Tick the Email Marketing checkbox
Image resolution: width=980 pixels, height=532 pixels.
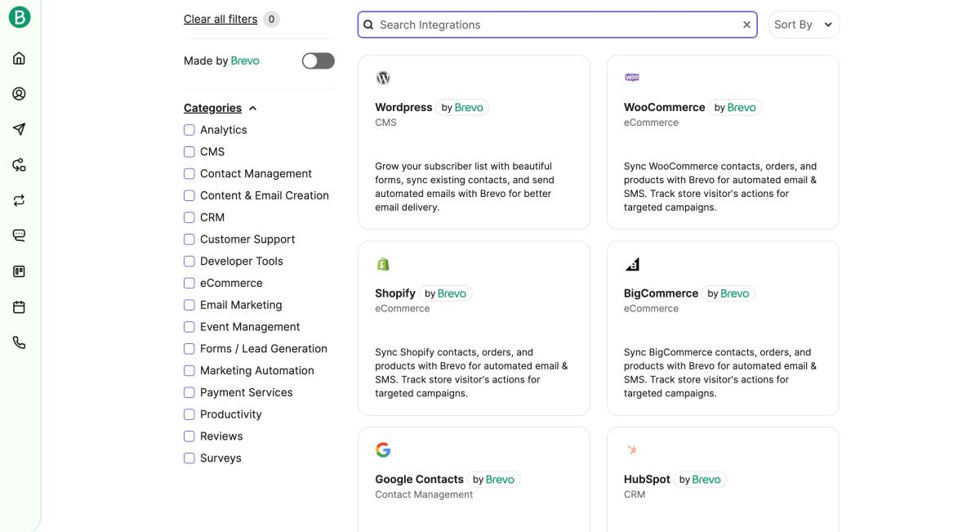189,305
